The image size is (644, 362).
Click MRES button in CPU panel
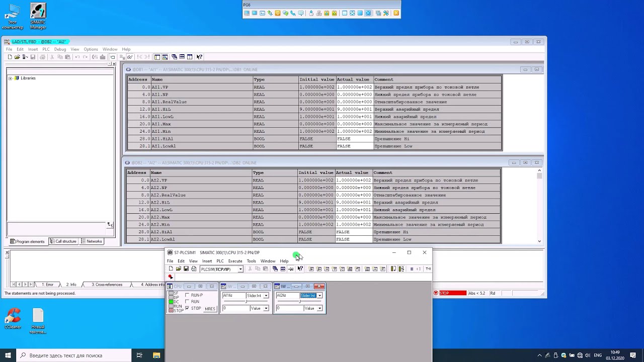pos(210,309)
